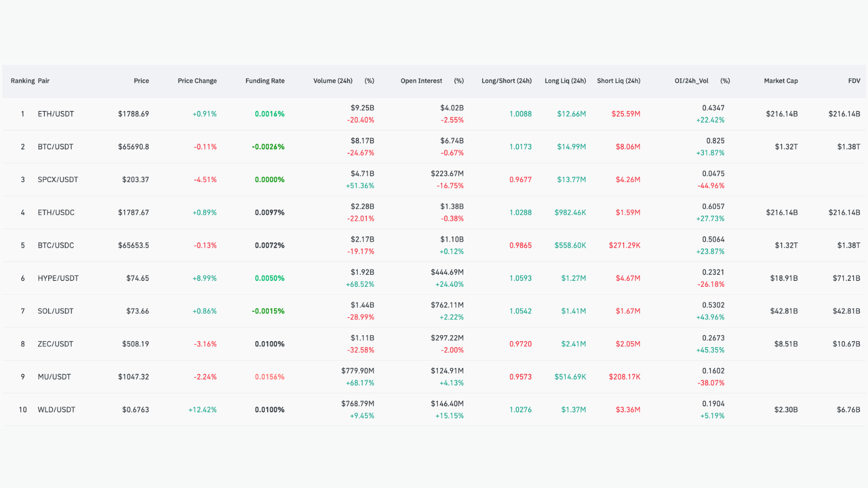This screenshot has width=868, height=488.
Task: Sort by the Market Cap column
Action: (x=781, y=81)
